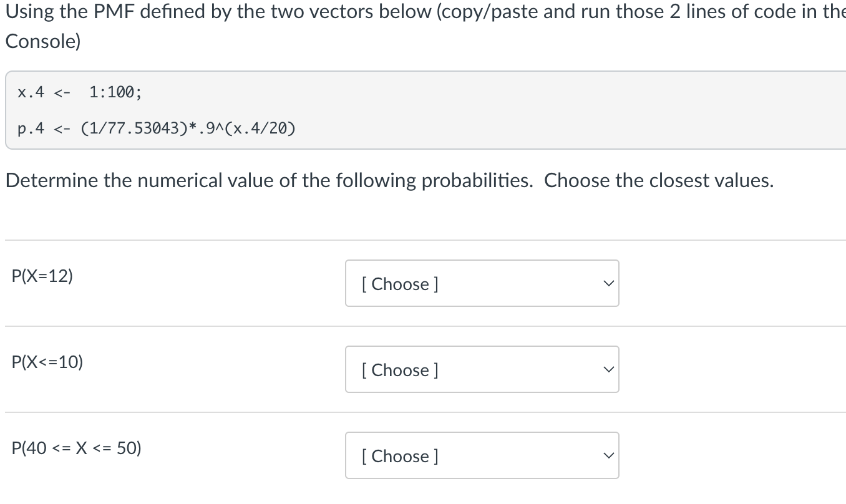Select the [ Choose ] placeholder for P(X<=10)
The image size is (846, 504).
pos(399,370)
